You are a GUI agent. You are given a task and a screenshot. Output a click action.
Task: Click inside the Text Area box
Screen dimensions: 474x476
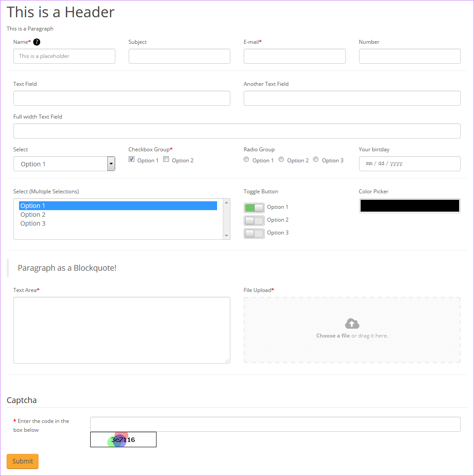pyautogui.click(x=122, y=330)
